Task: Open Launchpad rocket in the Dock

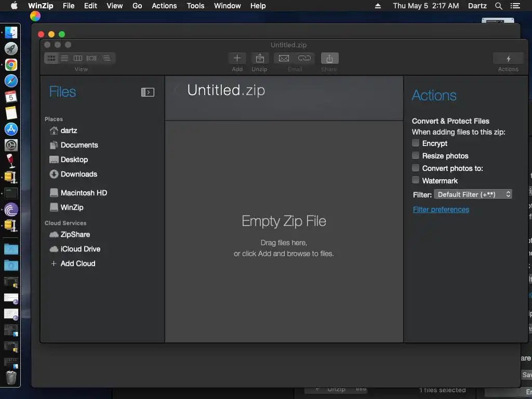Action: [11, 48]
